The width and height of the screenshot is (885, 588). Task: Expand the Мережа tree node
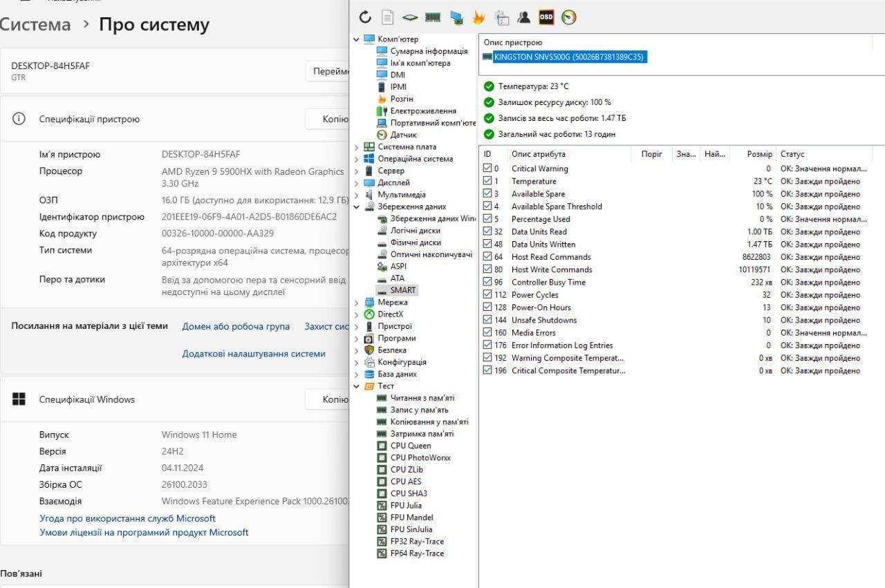[357, 303]
